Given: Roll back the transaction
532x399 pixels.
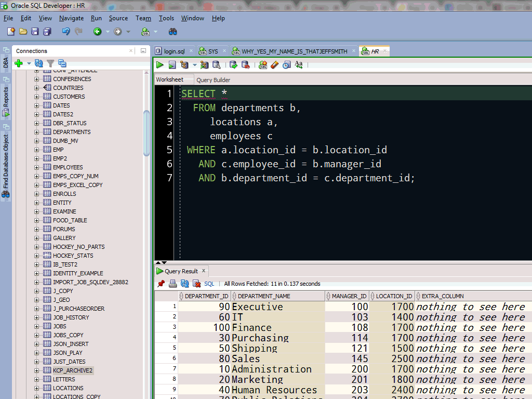Looking at the screenshot, I should point(245,65).
